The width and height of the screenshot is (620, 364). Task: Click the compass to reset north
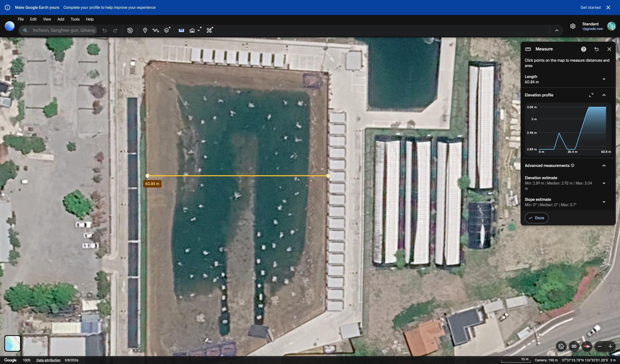pyautogui.click(x=587, y=346)
